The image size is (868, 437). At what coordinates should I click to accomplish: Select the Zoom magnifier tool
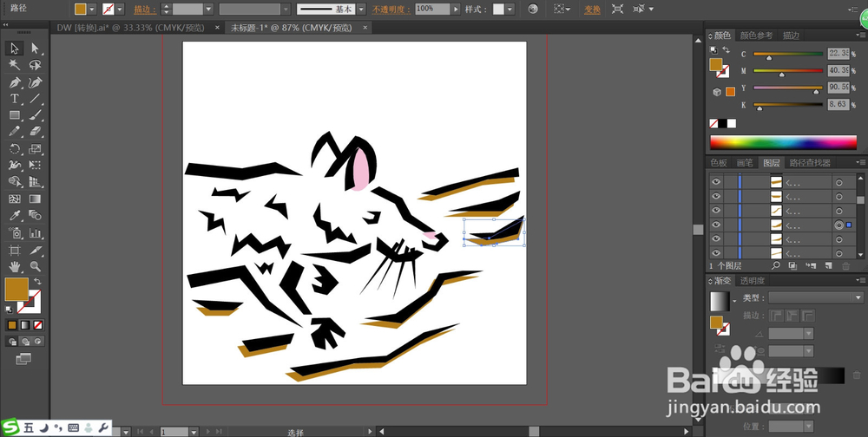[x=36, y=266]
